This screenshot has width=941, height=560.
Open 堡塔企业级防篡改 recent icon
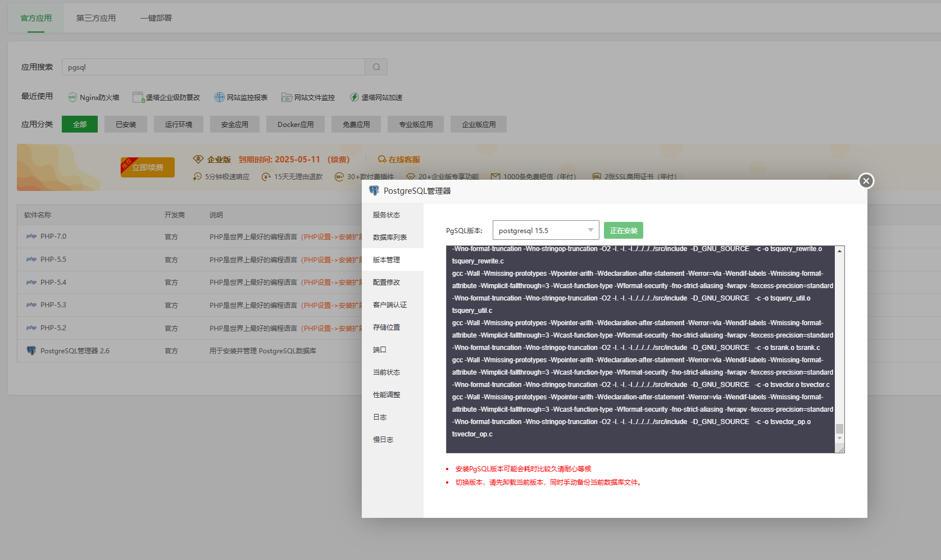(138, 97)
